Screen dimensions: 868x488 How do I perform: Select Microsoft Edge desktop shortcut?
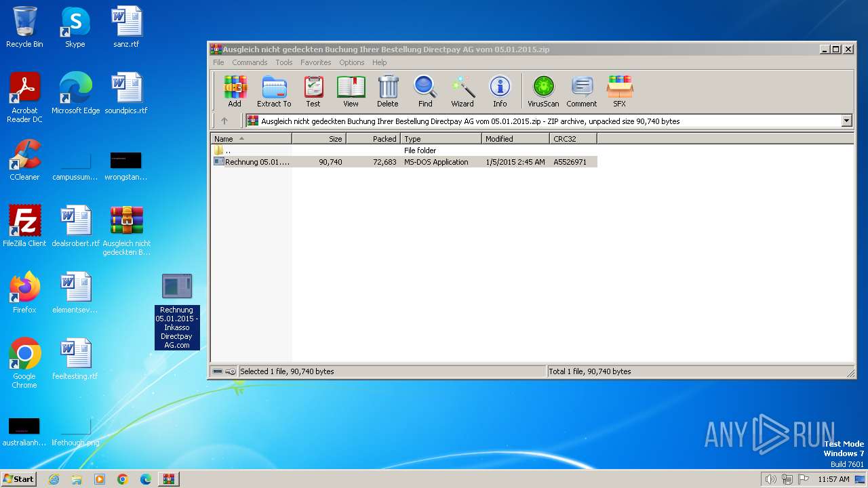[x=75, y=94]
